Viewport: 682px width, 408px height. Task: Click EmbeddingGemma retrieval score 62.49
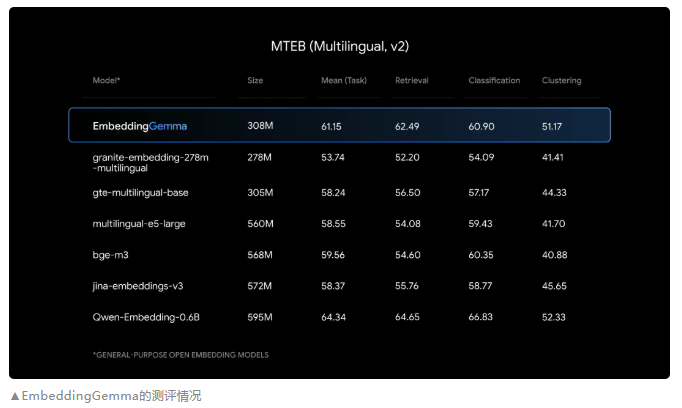point(407,127)
